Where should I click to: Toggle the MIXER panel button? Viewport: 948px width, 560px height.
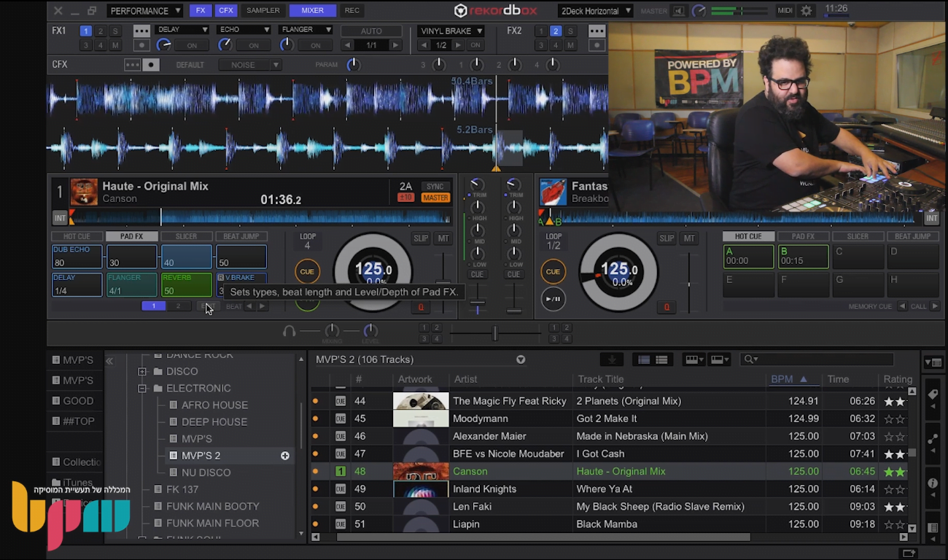point(312,11)
